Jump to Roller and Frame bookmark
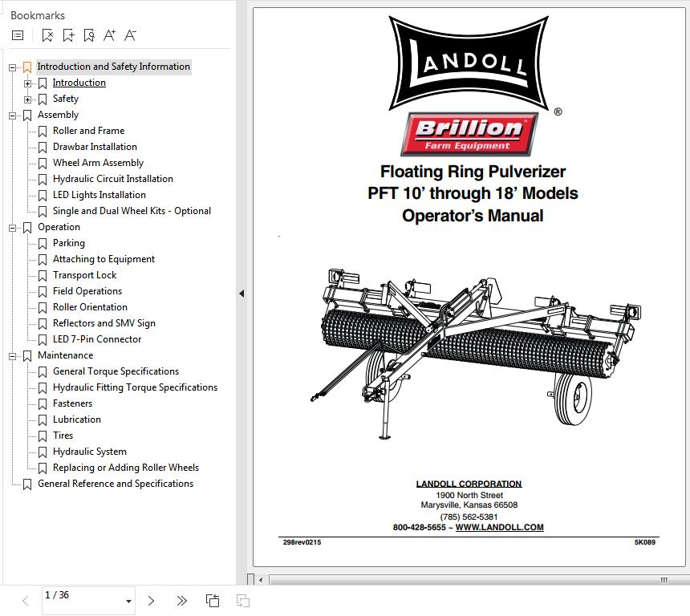 (x=88, y=131)
